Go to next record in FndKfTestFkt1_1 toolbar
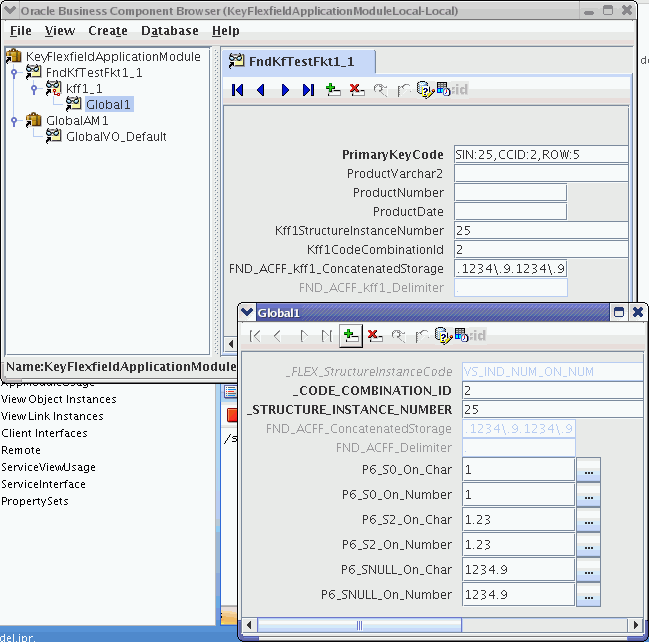The height and width of the screenshot is (642, 649). click(x=285, y=90)
